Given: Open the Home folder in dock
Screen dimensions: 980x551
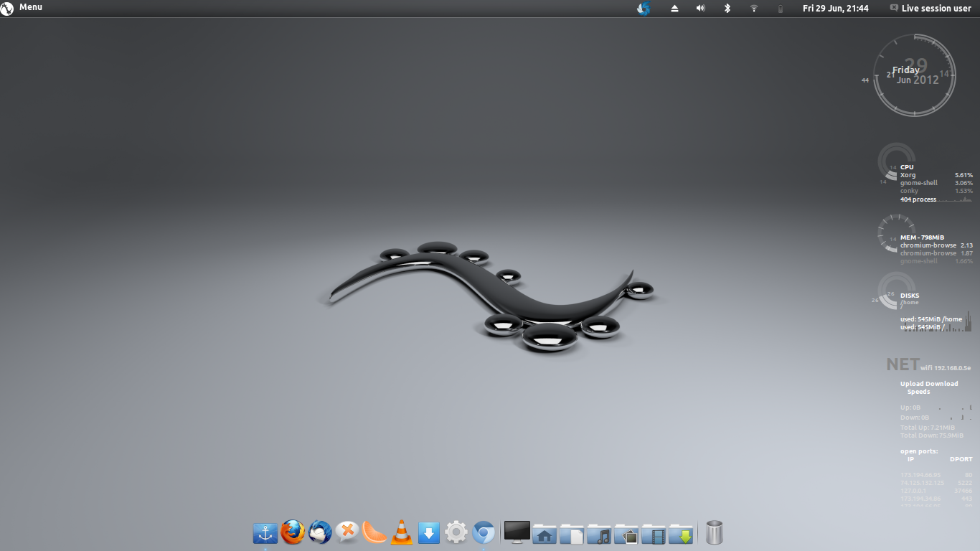Looking at the screenshot, I should click(545, 534).
